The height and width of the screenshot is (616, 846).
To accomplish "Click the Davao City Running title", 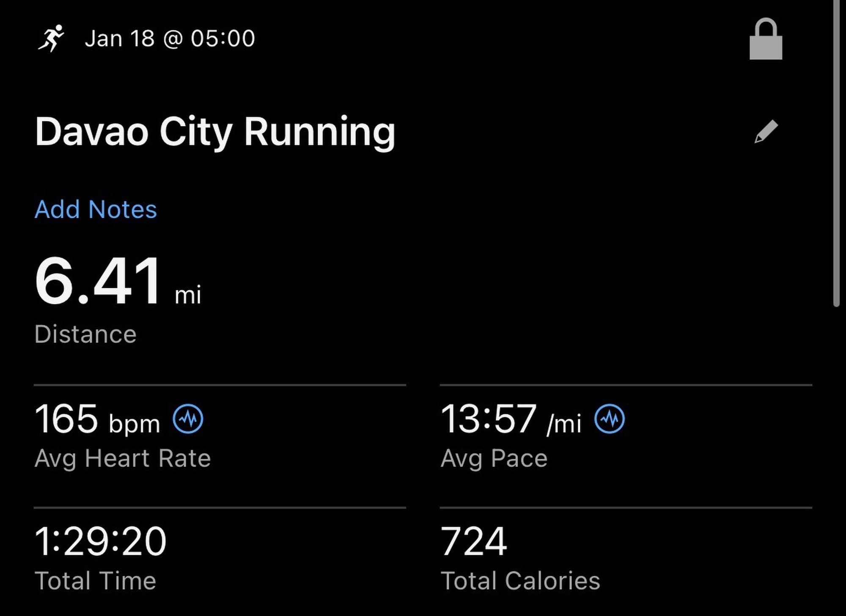I will point(215,132).
